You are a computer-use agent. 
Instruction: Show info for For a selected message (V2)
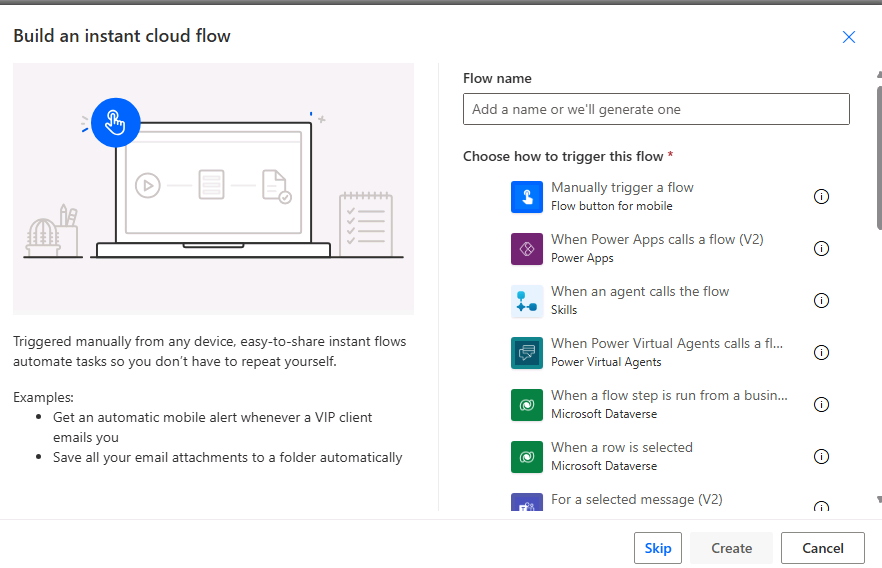pyautogui.click(x=821, y=506)
